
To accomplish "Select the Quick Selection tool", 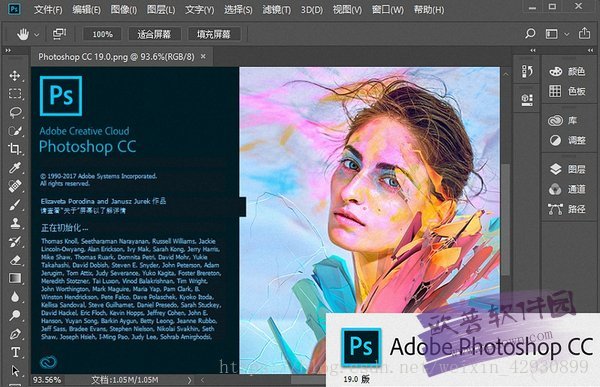I will tap(15, 131).
